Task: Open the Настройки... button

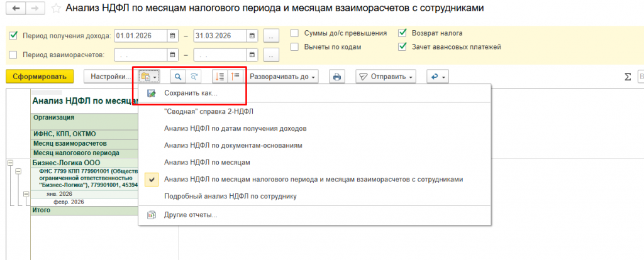Action: click(110, 77)
